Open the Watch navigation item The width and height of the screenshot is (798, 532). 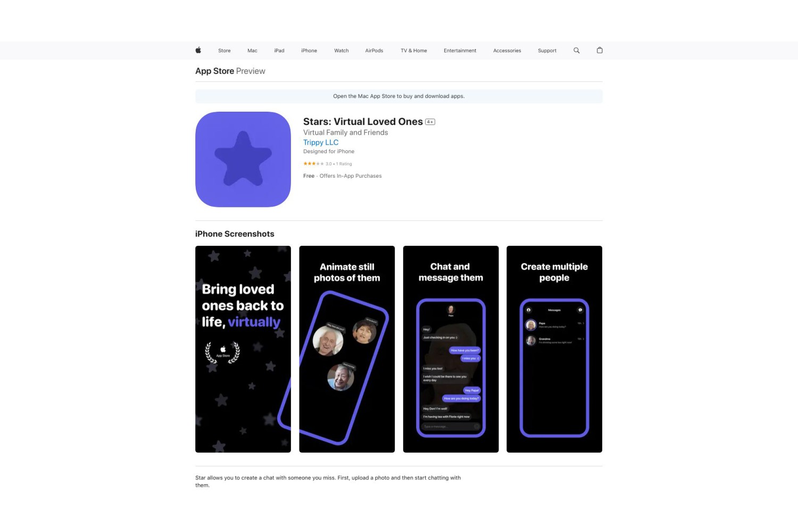pyautogui.click(x=342, y=51)
